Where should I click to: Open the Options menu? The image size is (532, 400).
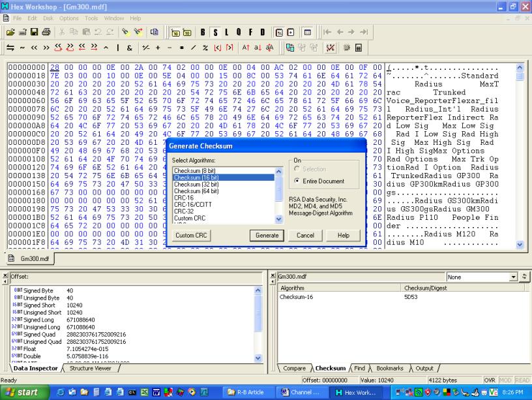(68, 18)
